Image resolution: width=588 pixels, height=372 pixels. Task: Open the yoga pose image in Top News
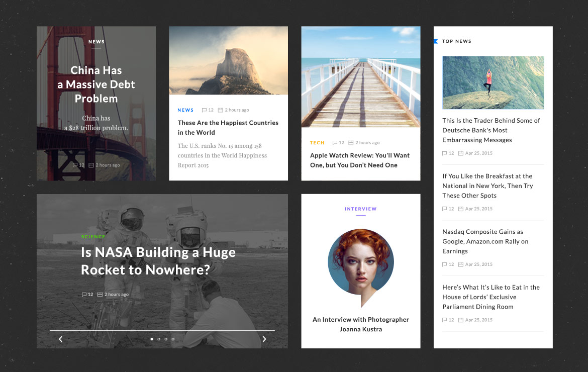[x=493, y=83]
